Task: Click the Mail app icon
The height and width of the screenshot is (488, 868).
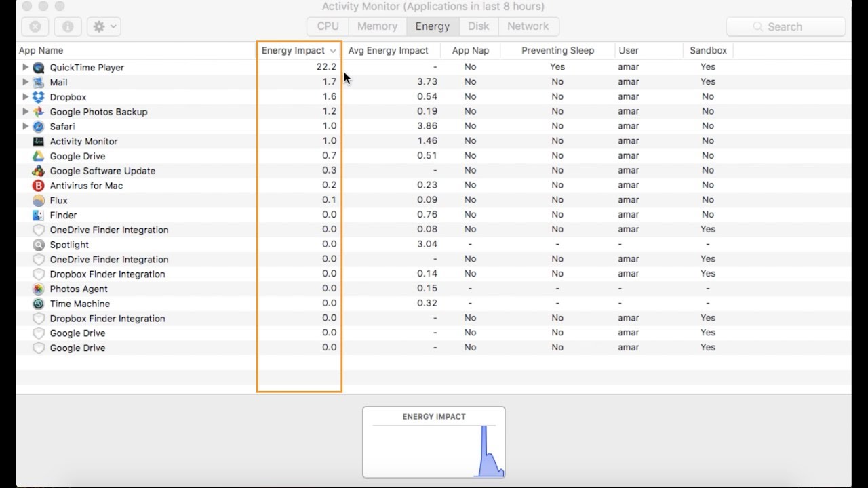Action: click(x=39, y=83)
